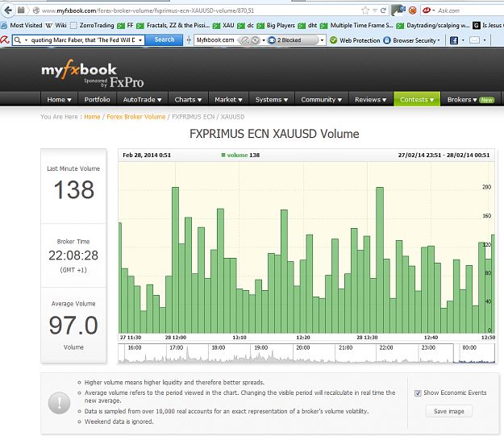The width and height of the screenshot is (504, 436).
Task: Open the dht bookmark
Action: click(307, 25)
